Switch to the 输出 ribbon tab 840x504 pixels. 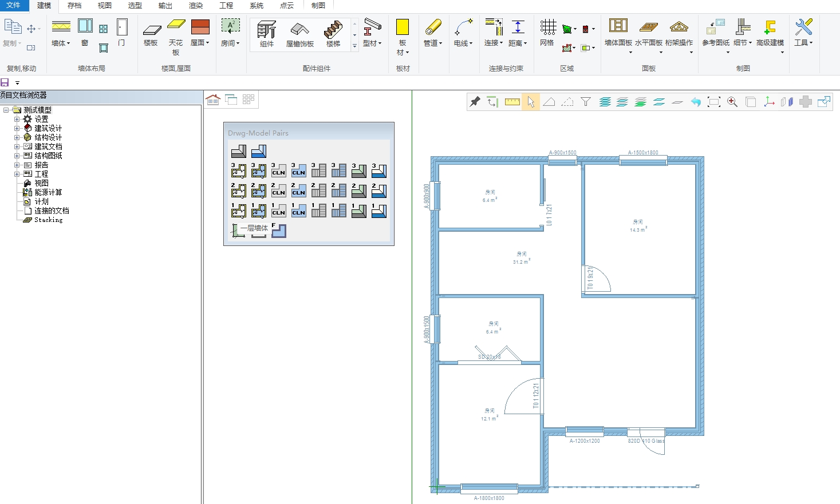[x=165, y=5]
